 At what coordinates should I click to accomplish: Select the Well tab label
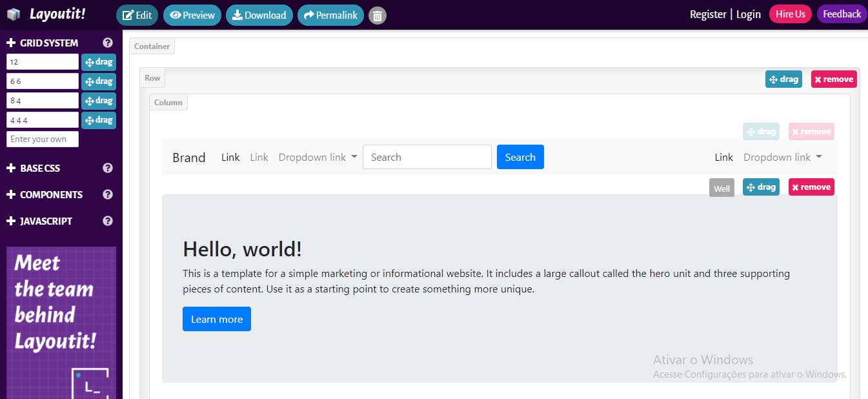[722, 187]
